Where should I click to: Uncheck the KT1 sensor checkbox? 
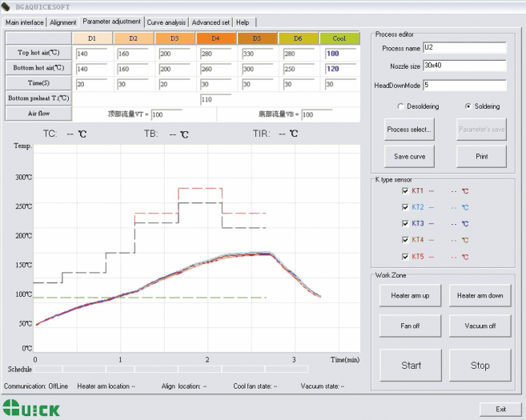coord(404,190)
